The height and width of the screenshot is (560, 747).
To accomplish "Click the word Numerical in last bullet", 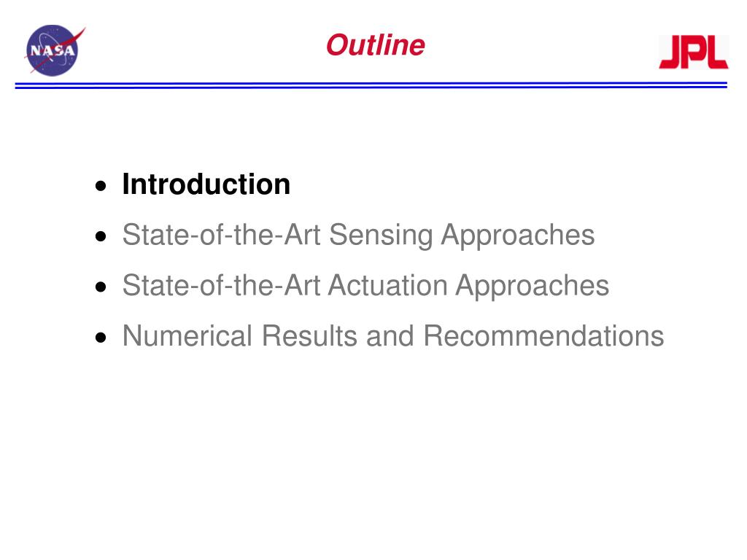I will 187,335.
